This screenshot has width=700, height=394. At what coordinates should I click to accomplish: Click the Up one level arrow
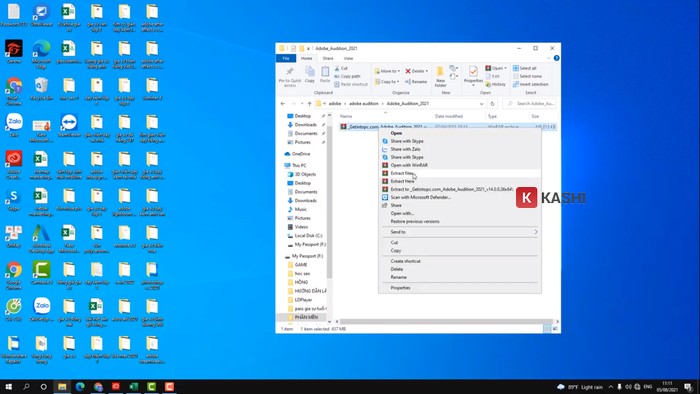309,104
